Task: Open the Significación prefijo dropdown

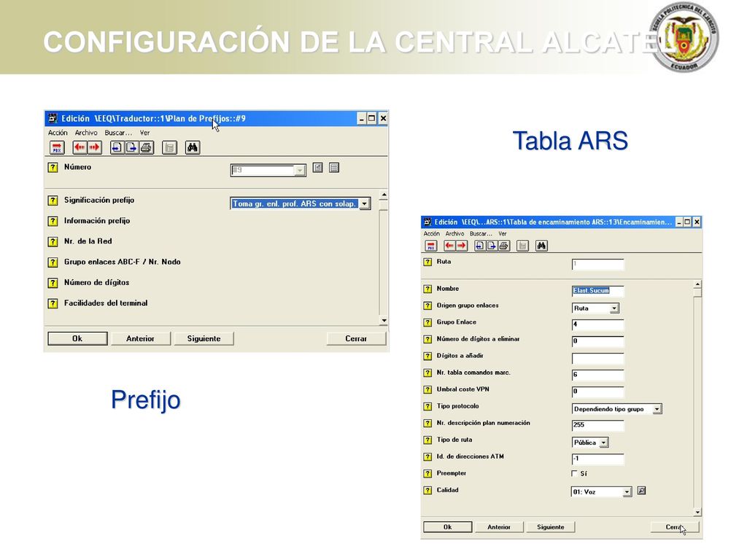Action: click(365, 204)
